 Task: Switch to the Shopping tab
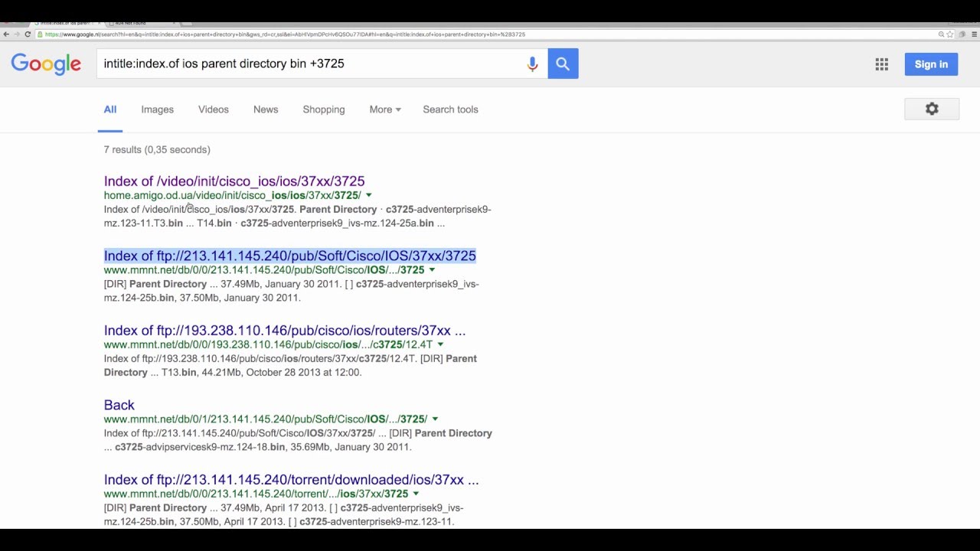click(324, 109)
